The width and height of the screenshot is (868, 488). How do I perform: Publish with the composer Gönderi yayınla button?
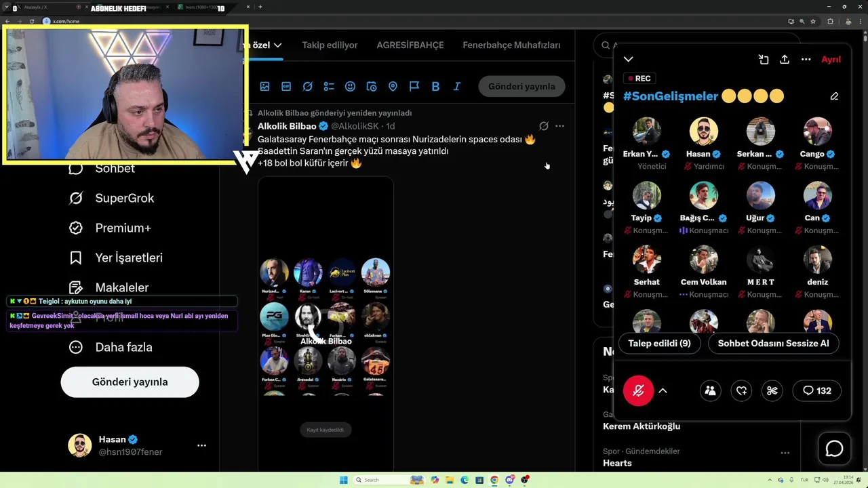pyautogui.click(x=521, y=86)
